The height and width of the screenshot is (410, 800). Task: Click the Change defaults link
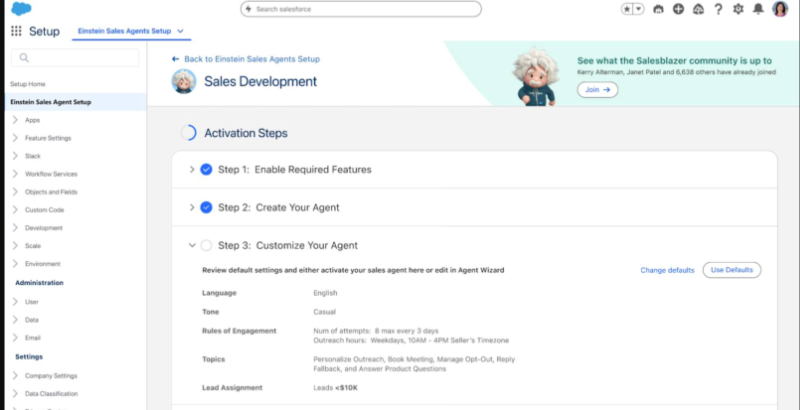point(667,270)
